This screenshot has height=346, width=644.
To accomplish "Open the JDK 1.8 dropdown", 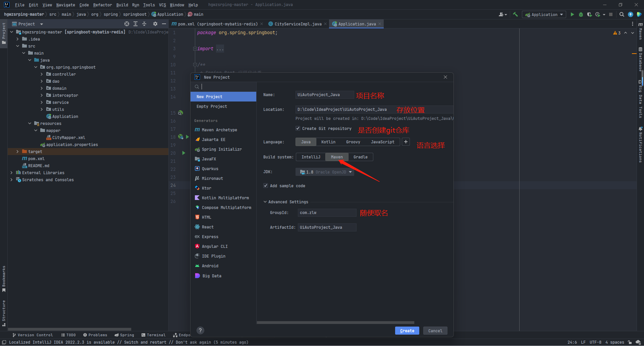I will coord(325,172).
